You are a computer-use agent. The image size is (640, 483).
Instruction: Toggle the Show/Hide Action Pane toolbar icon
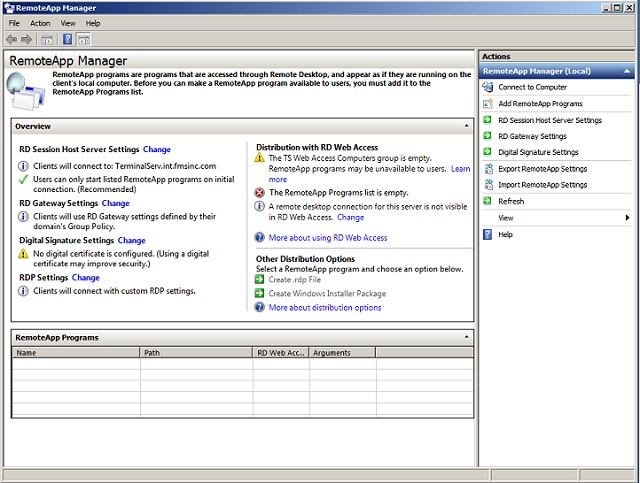click(84, 39)
